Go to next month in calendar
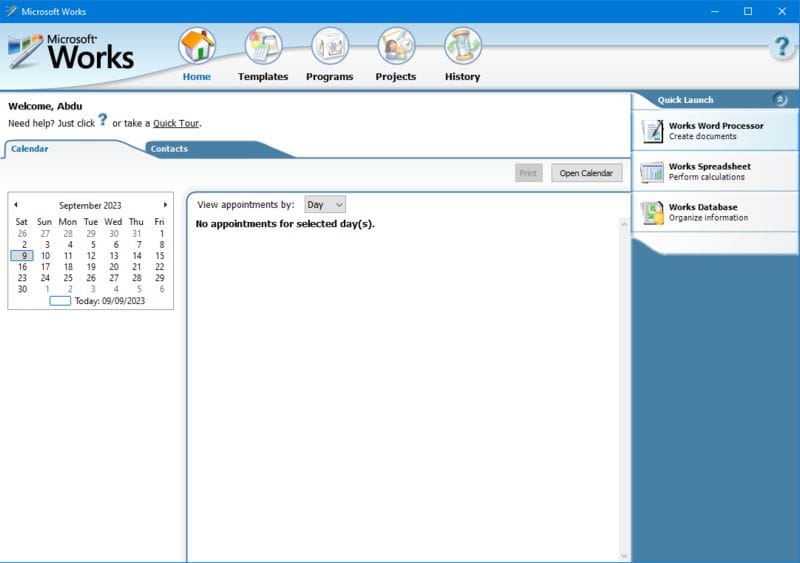 pyautogui.click(x=165, y=205)
